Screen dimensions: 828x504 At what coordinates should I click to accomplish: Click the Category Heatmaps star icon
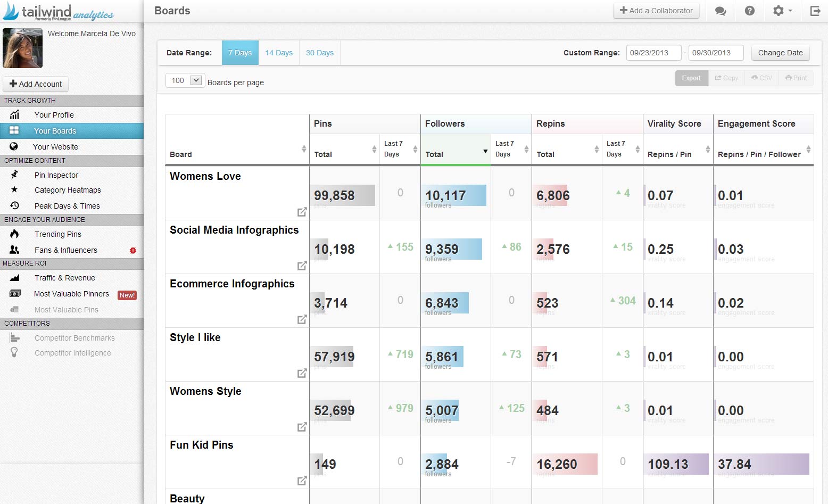click(x=14, y=189)
